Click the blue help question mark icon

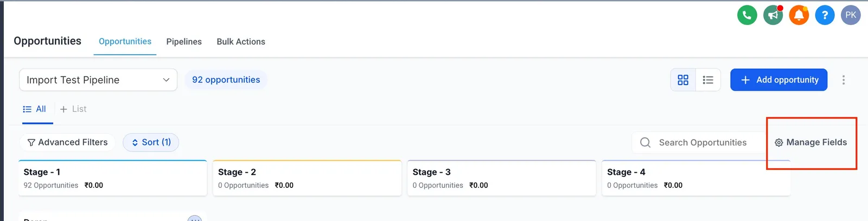click(x=825, y=15)
